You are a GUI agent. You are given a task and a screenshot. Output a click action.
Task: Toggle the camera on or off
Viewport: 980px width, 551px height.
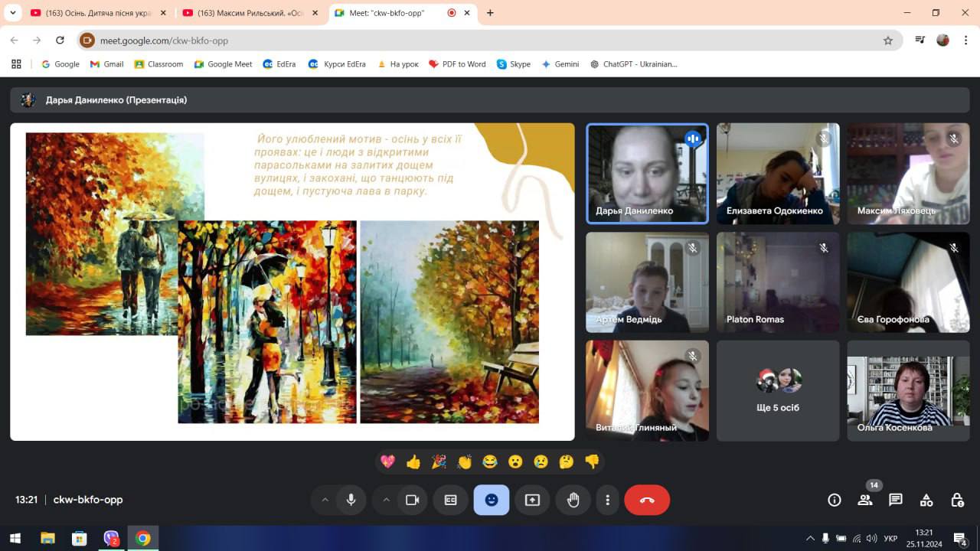(x=412, y=500)
